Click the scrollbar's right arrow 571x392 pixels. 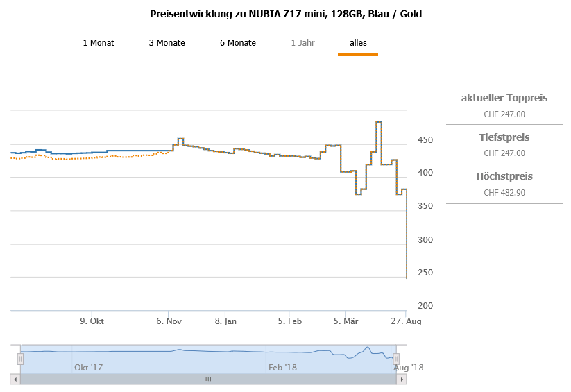click(402, 379)
